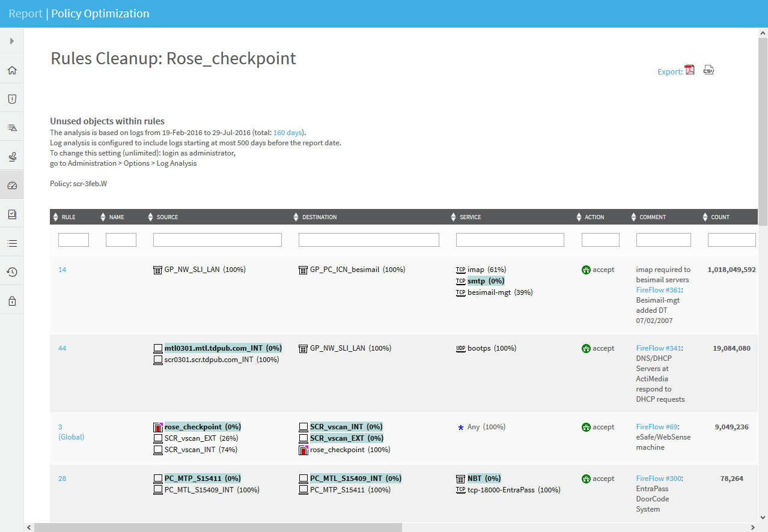Open the list icon in sidebar

12,243
